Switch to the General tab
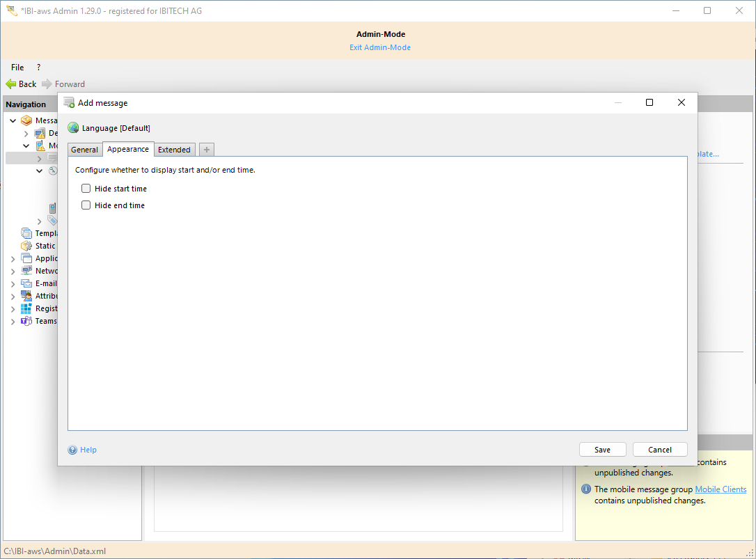The height and width of the screenshot is (559, 756). [x=84, y=150]
